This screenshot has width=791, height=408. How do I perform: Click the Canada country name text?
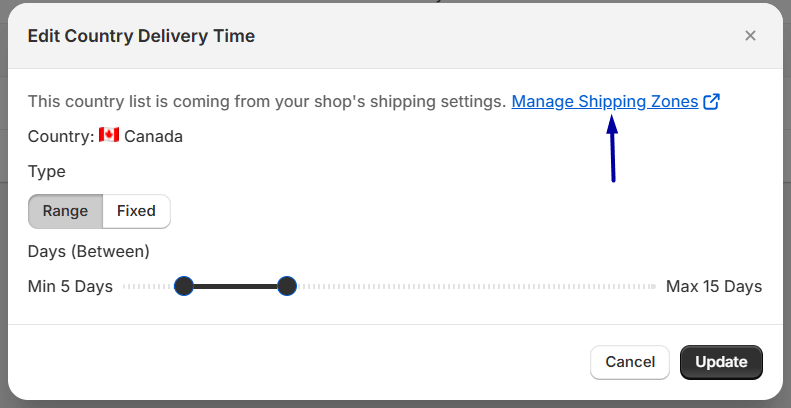click(x=153, y=136)
